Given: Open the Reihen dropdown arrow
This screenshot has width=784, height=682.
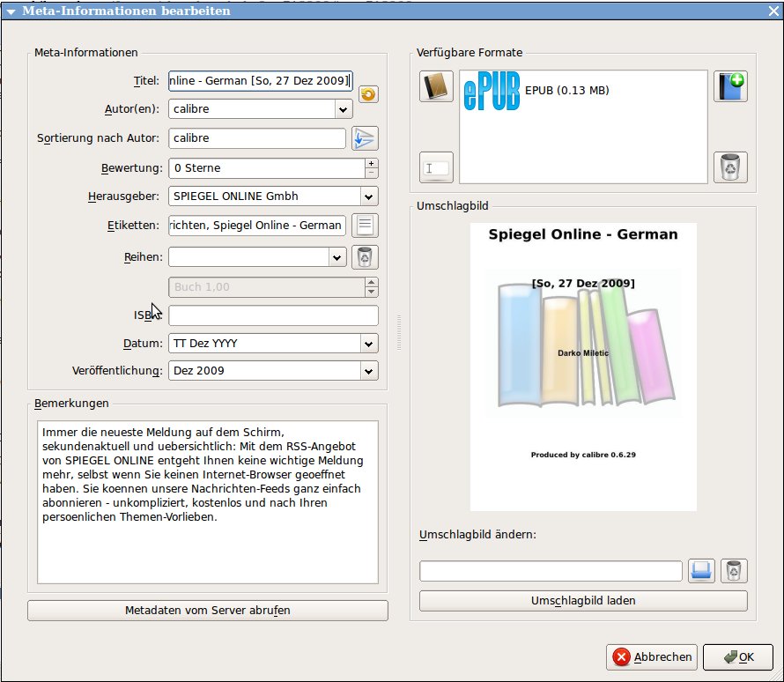Looking at the screenshot, I should tap(337, 257).
